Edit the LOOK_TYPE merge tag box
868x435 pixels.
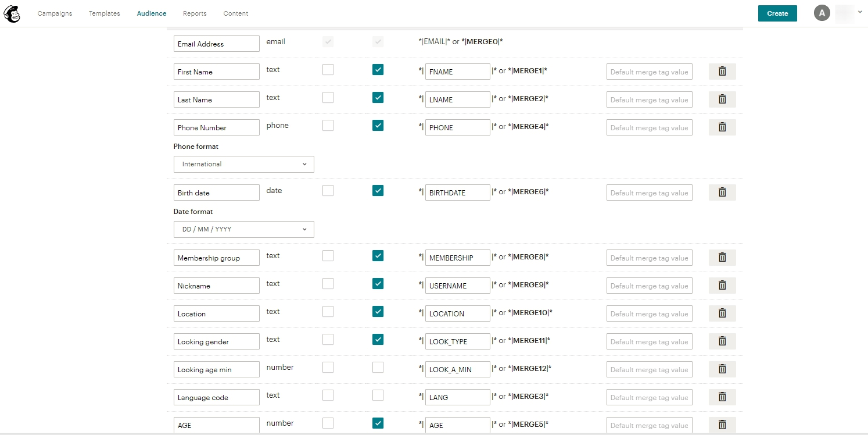458,341
